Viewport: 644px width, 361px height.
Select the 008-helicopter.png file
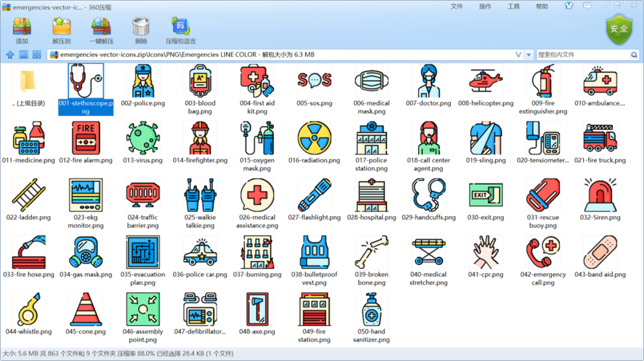point(485,86)
